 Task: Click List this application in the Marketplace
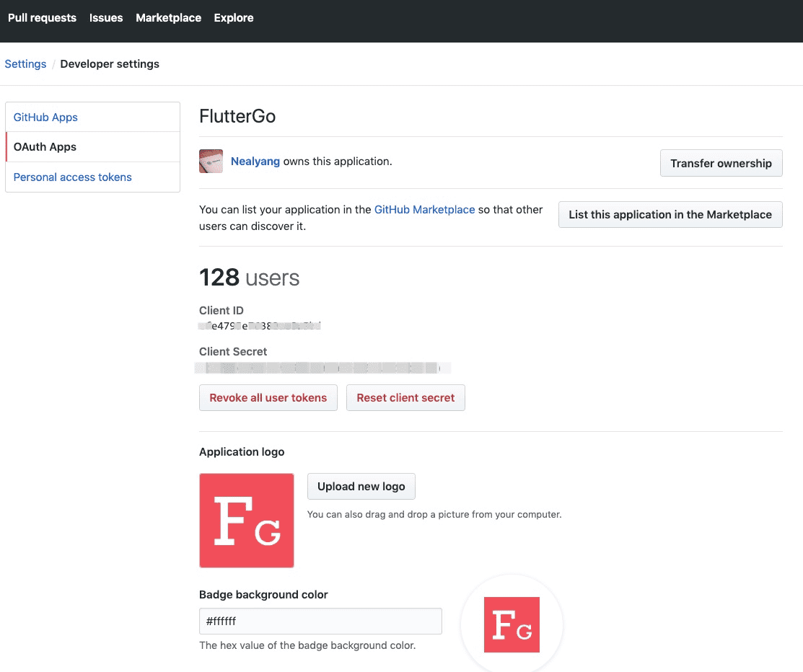pos(670,215)
